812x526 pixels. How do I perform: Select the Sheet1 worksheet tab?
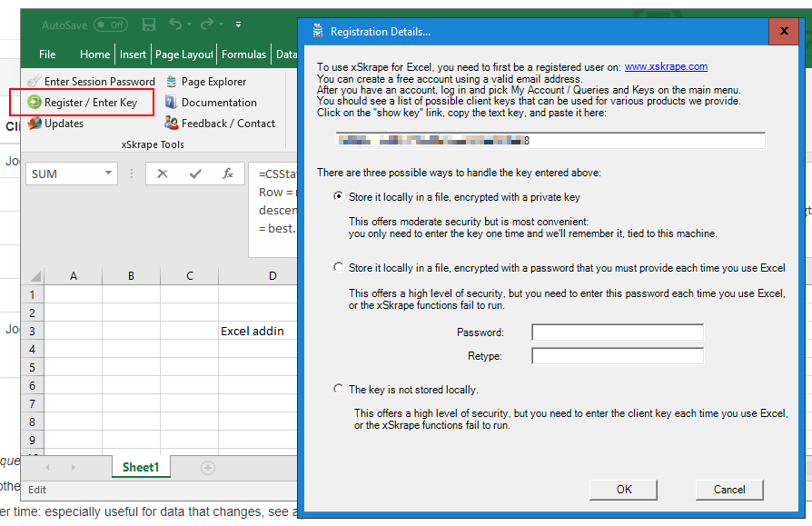click(141, 467)
